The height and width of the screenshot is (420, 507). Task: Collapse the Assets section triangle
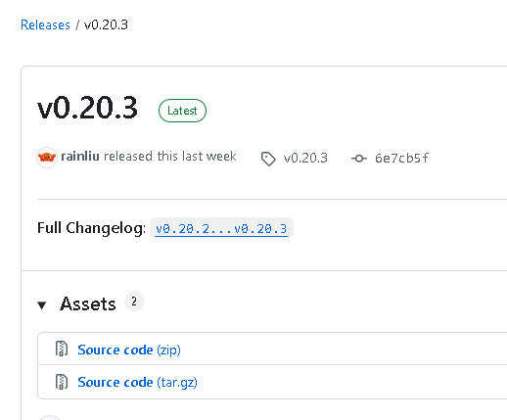click(x=42, y=305)
